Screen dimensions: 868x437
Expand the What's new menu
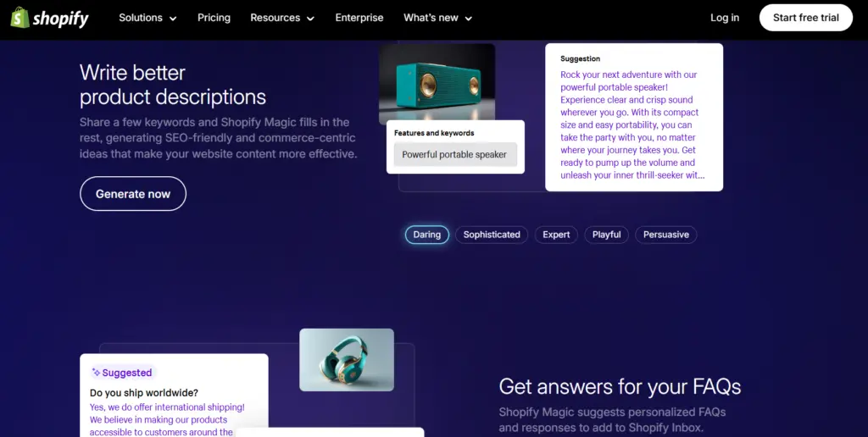coord(438,18)
